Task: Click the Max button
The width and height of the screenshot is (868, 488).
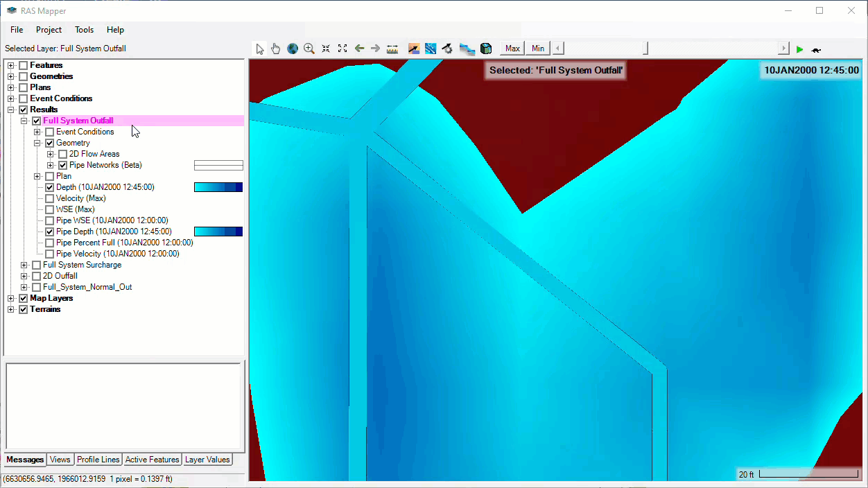Action: tap(512, 49)
